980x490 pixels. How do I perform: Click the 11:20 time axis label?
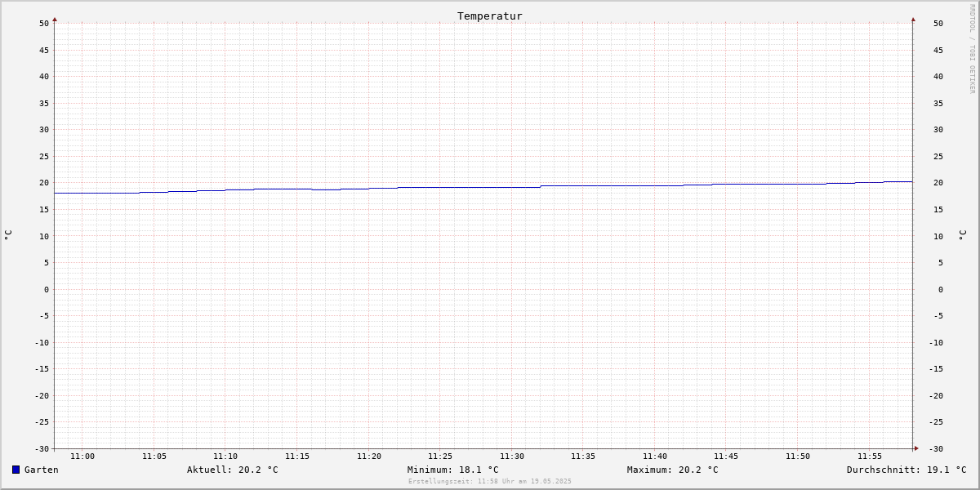click(369, 457)
